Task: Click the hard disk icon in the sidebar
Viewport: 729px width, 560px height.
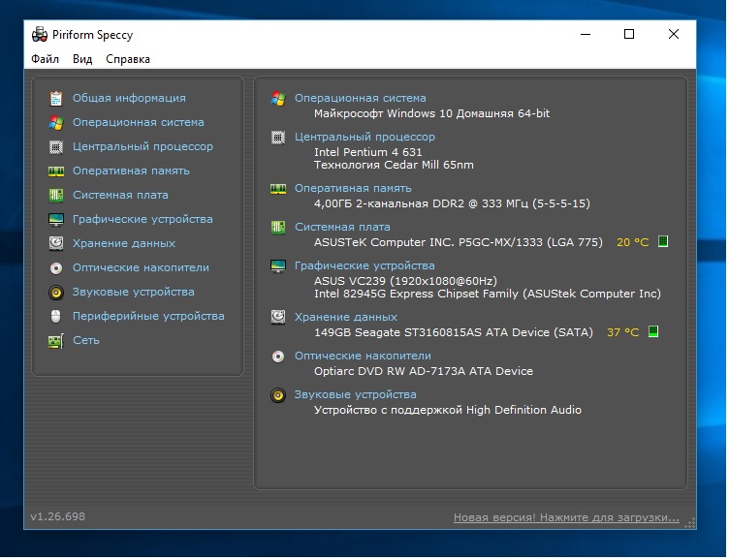Action: click(x=56, y=243)
